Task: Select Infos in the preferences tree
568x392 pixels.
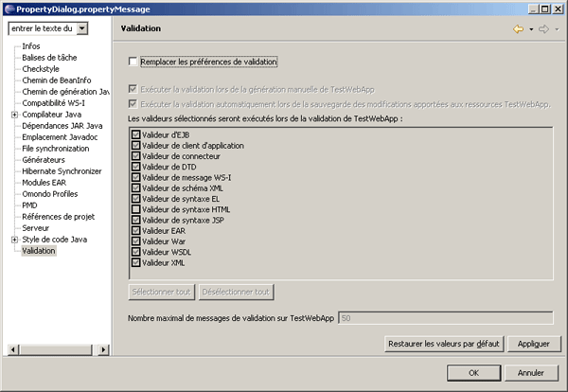Action: tap(31, 46)
